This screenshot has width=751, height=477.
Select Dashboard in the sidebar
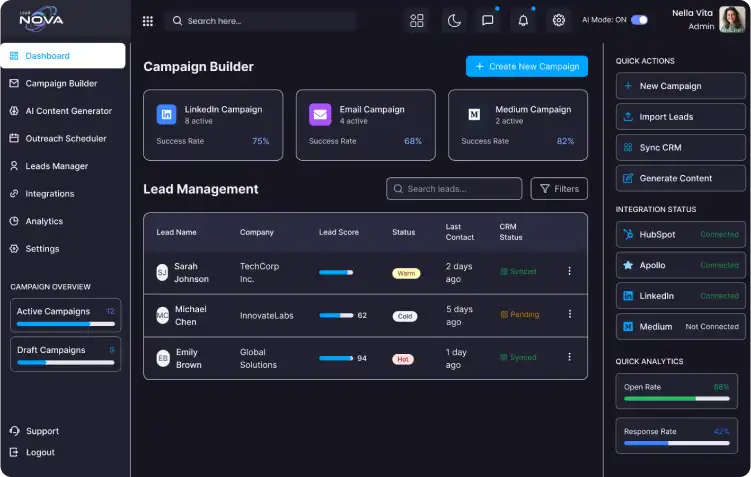63,56
